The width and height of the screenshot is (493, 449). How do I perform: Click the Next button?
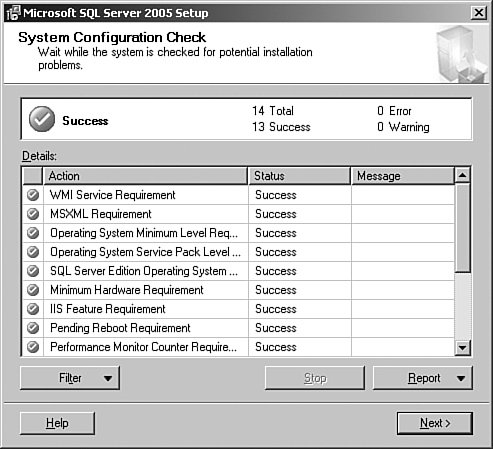[x=435, y=423]
